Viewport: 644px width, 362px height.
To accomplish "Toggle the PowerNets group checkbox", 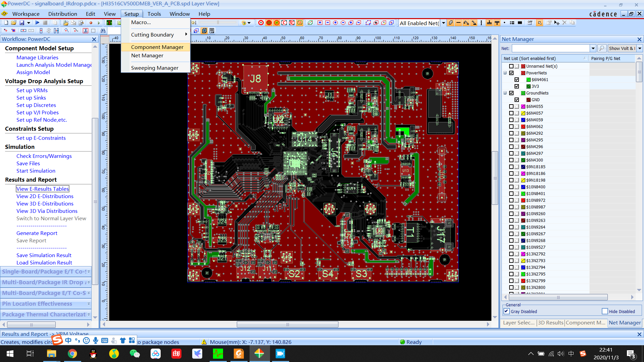I will tap(512, 73).
